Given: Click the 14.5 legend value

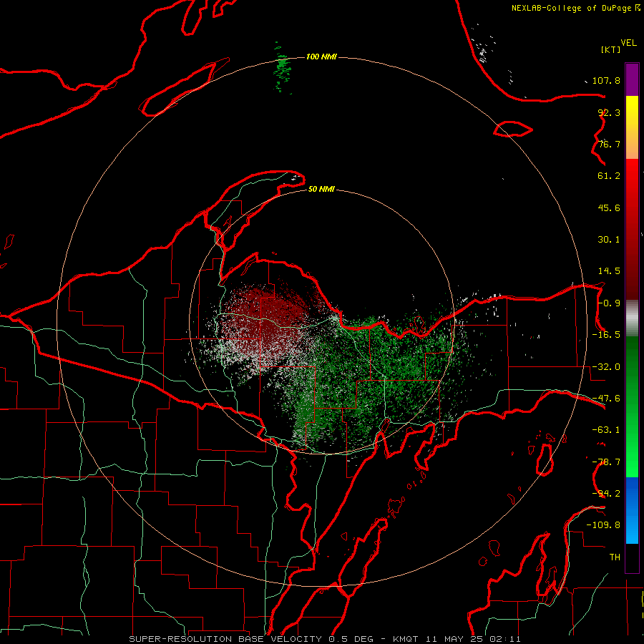Looking at the screenshot, I should click(x=609, y=271).
